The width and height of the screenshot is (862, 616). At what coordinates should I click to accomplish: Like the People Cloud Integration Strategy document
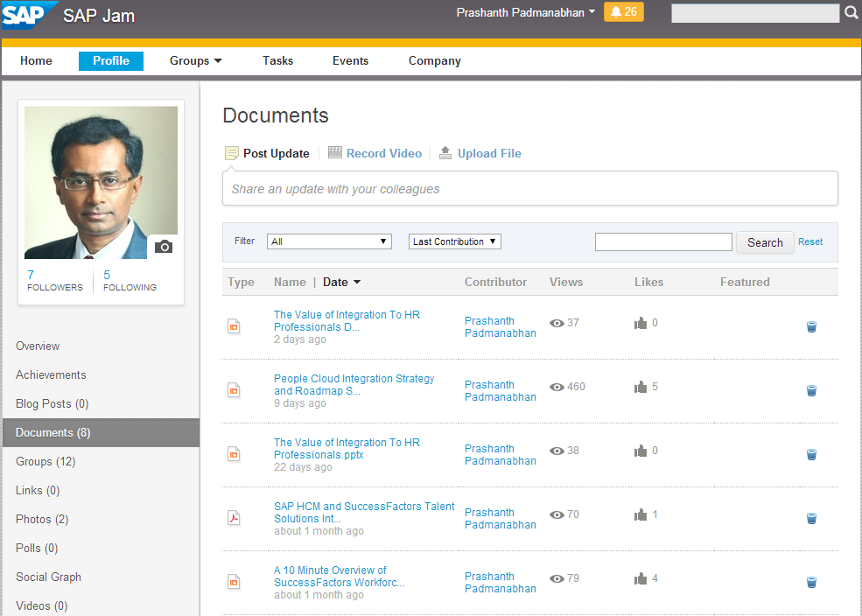tap(641, 387)
